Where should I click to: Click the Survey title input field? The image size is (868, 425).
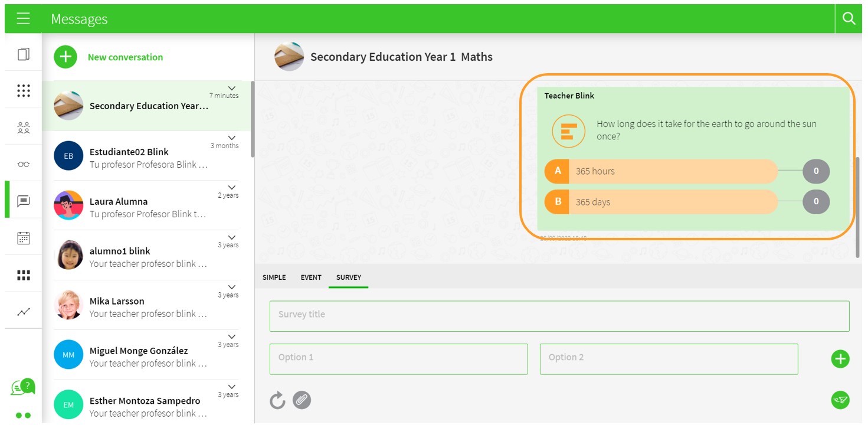tap(559, 315)
